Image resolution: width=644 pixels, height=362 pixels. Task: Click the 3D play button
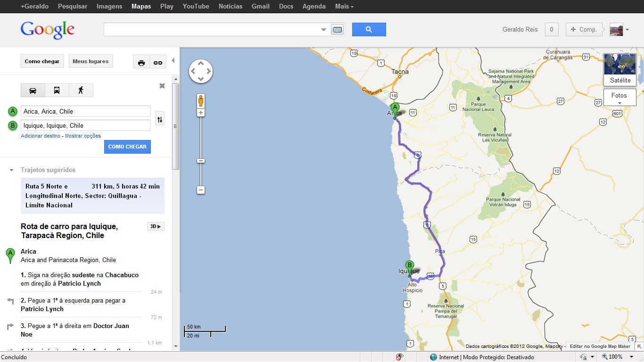click(156, 226)
